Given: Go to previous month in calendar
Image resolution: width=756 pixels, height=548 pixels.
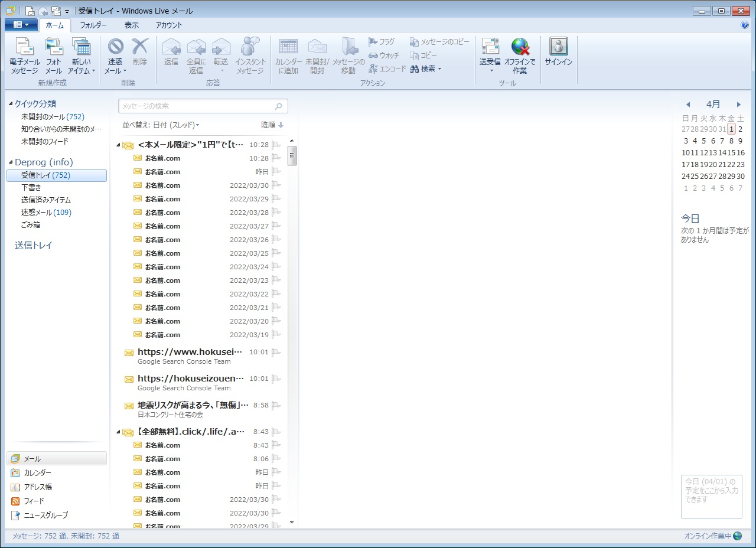Looking at the screenshot, I should (687, 105).
